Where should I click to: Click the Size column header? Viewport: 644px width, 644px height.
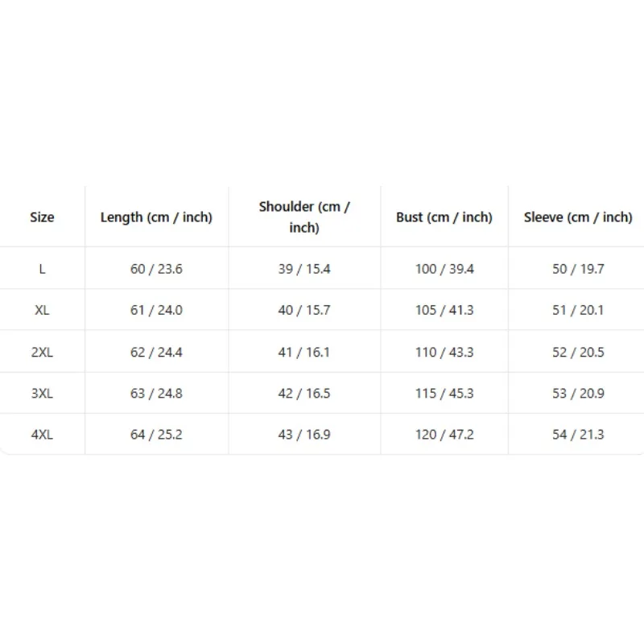[42, 217]
